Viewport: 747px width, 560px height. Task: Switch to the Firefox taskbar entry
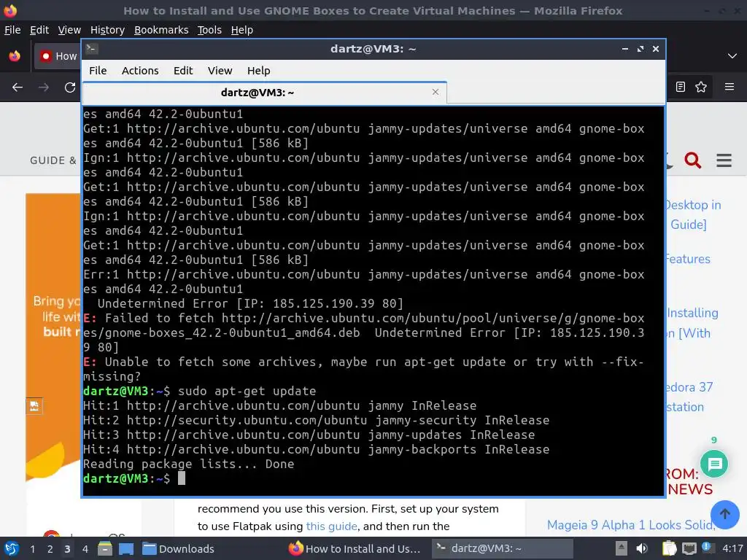click(355, 548)
